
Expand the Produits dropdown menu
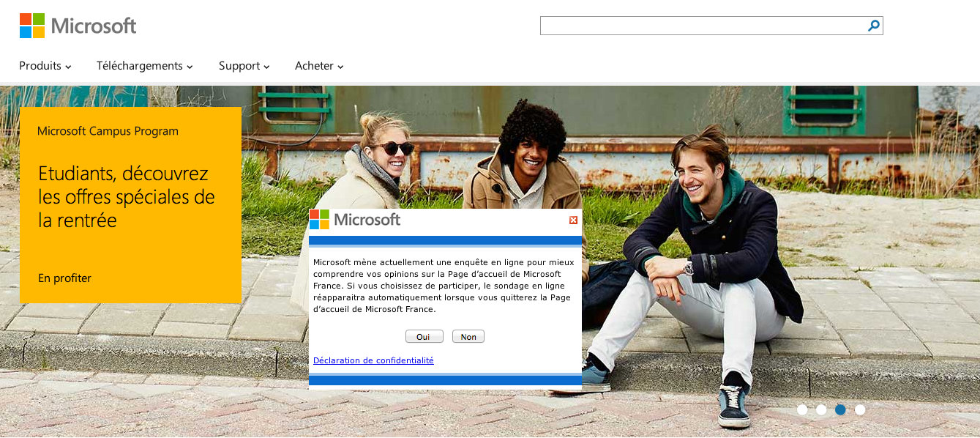(45, 66)
